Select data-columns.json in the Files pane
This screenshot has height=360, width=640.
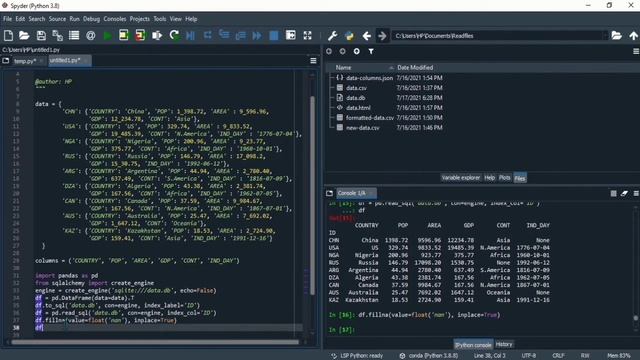click(369, 78)
